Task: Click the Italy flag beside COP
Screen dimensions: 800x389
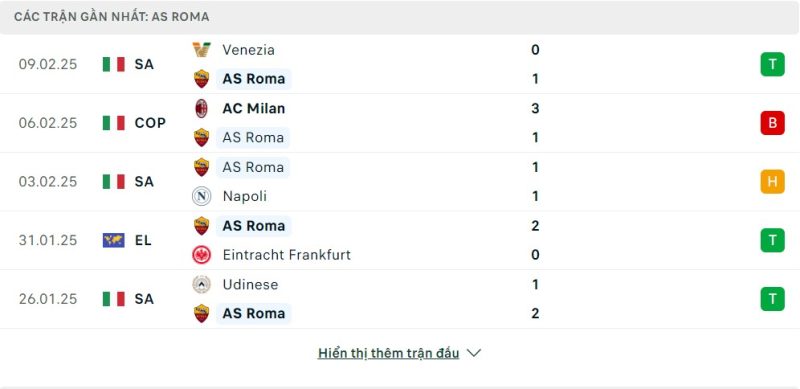Action: click(113, 123)
